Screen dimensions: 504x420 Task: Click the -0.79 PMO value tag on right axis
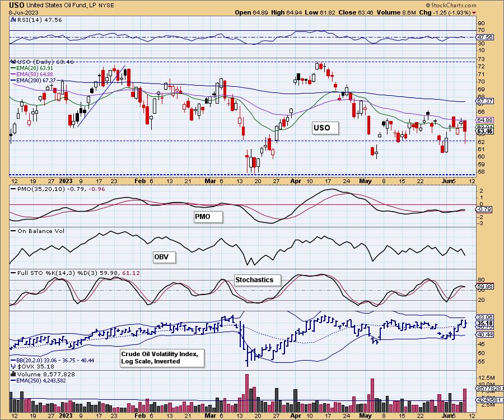(x=484, y=209)
